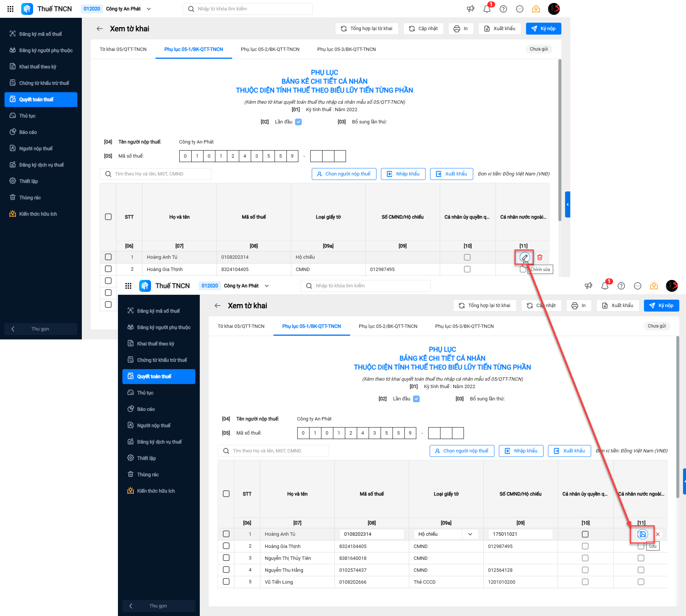This screenshot has height=616, width=686.
Task: Edit the Hoàng Anh Tú row with pencil icon
Action: pyautogui.click(x=525, y=257)
